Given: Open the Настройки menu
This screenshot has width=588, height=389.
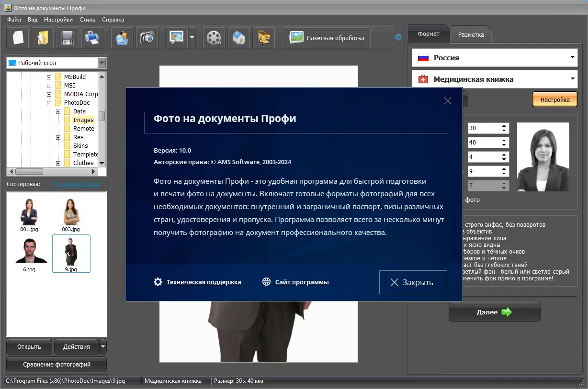Looking at the screenshot, I should pyautogui.click(x=58, y=20).
